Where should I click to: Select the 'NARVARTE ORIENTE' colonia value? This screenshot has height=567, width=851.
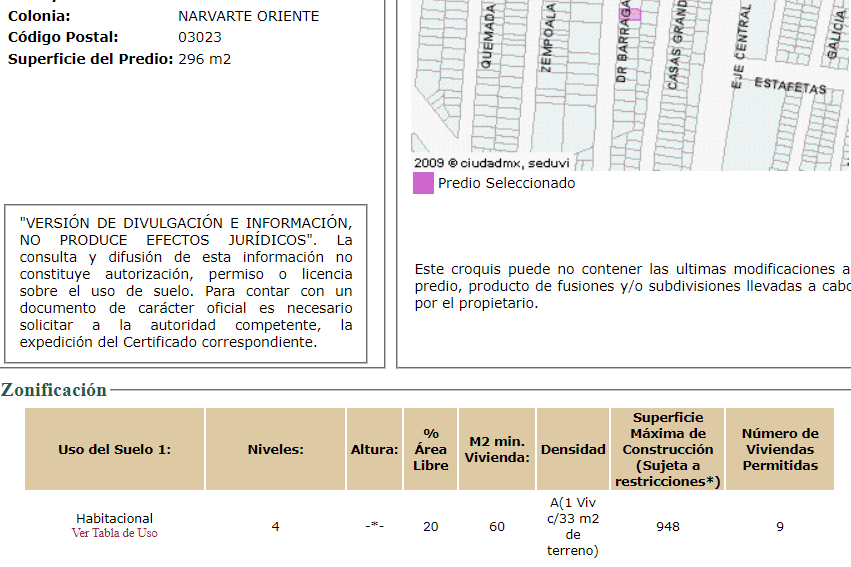tap(249, 16)
